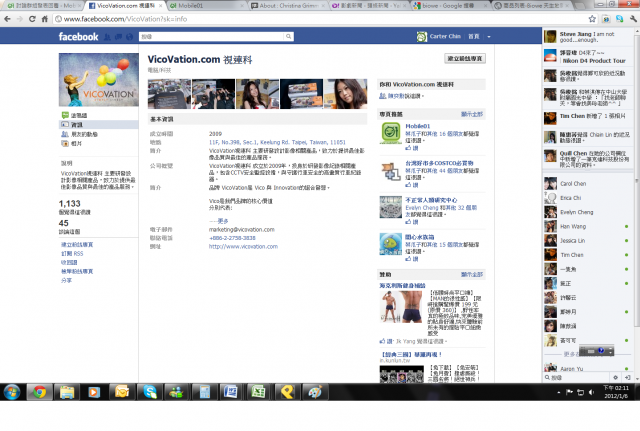Viewport: 640px width, 431px height.
Task: Click the COSTCO page thumbnail icon
Action: coord(391,170)
